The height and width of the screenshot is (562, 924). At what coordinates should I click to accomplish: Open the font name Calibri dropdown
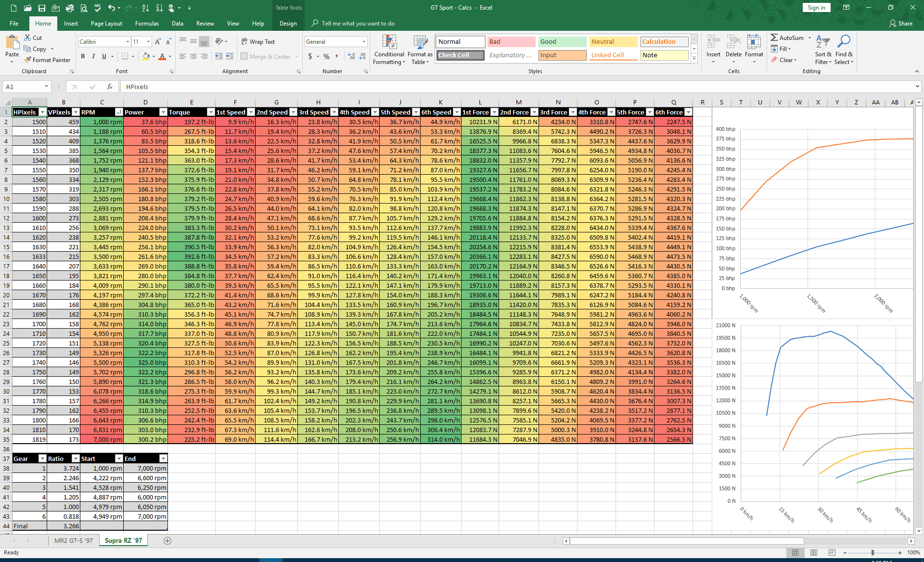128,42
